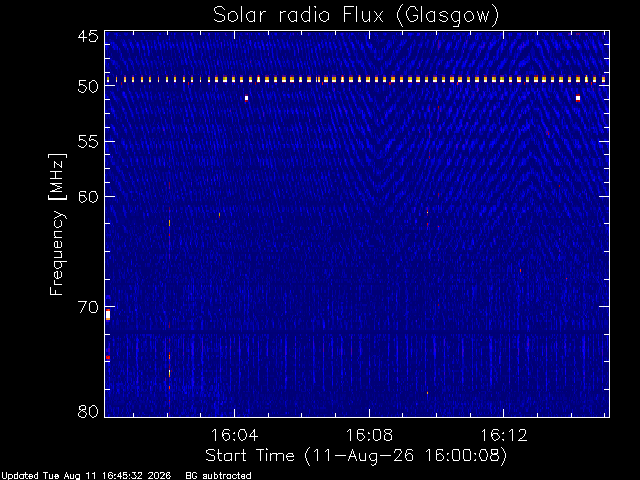
Task: Click the 16:04 time axis label
Action: pos(234,435)
